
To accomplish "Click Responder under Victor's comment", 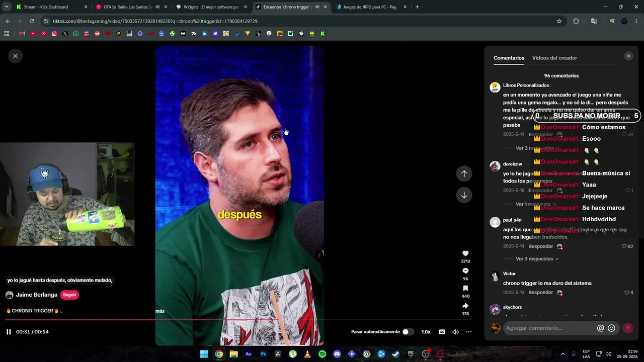I will click(540, 293).
